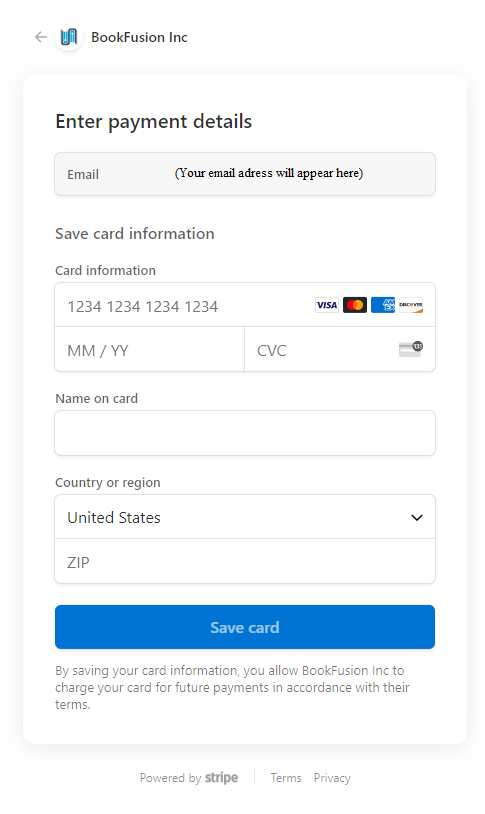Expand the country dropdown chevron
The width and height of the screenshot is (485, 814).
pos(416,518)
